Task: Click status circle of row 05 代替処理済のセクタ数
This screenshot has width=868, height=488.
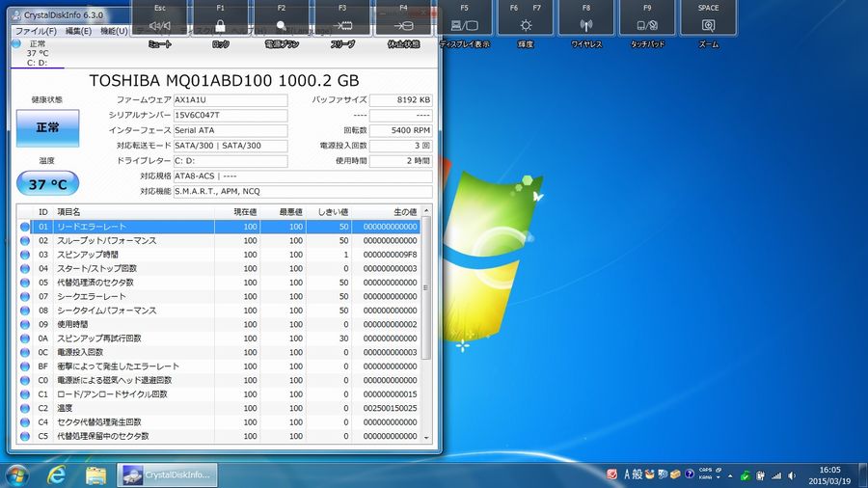Action: 24,283
